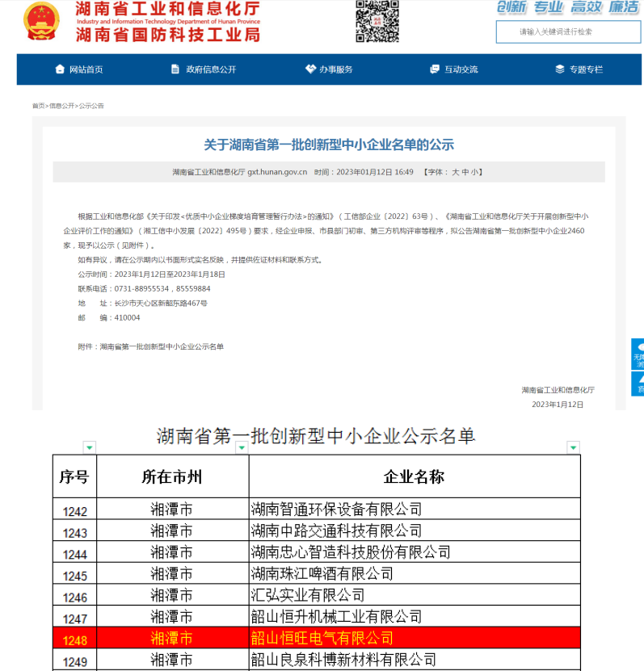
Task: Open the 序号 column filter dropdown
Action: click(x=90, y=447)
